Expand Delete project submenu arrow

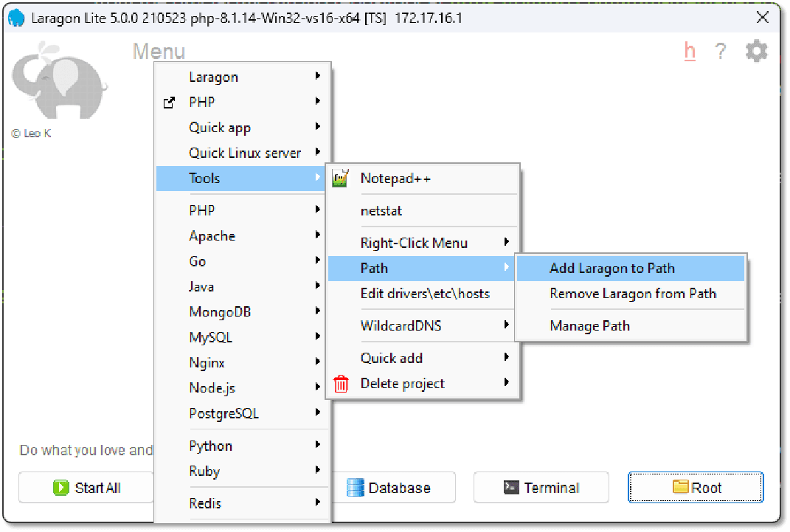(x=506, y=382)
